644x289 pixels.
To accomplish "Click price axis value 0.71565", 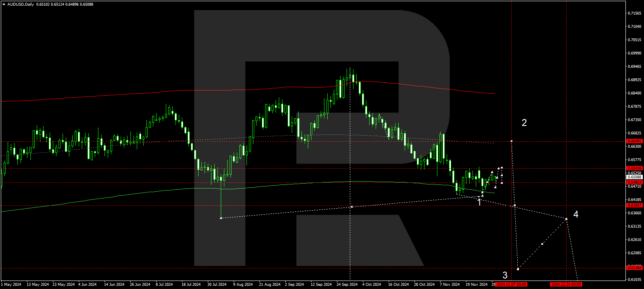I will pos(634,13).
